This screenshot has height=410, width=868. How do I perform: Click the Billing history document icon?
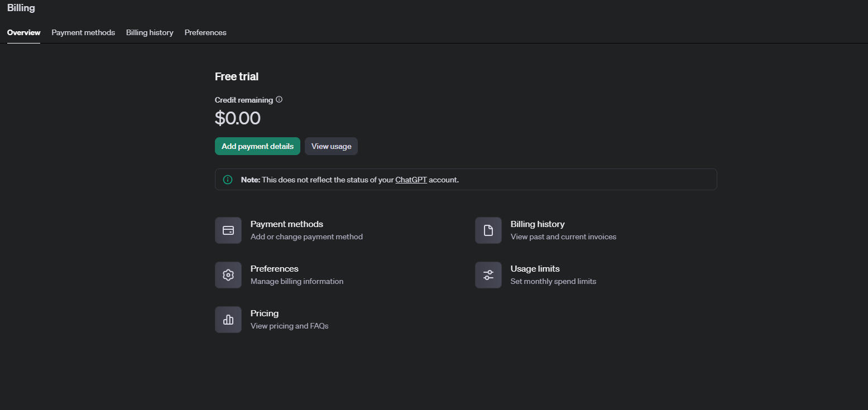click(488, 230)
